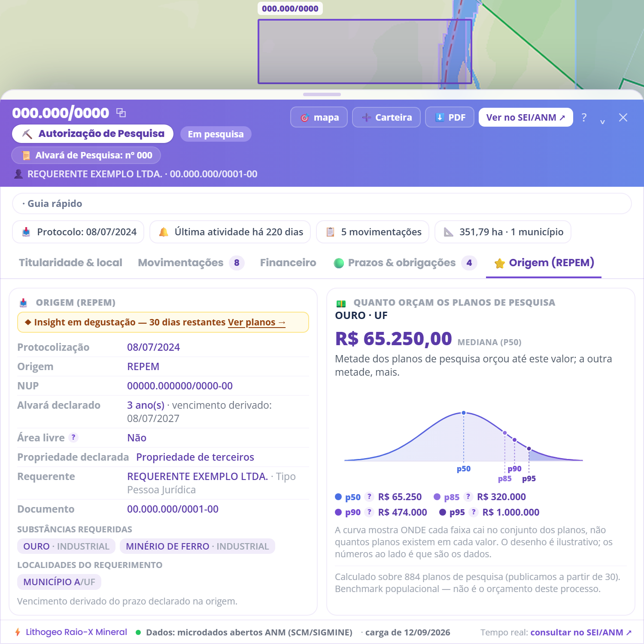Select the Origem (REPEM) tab
The width and height of the screenshot is (644, 644).
[544, 262]
